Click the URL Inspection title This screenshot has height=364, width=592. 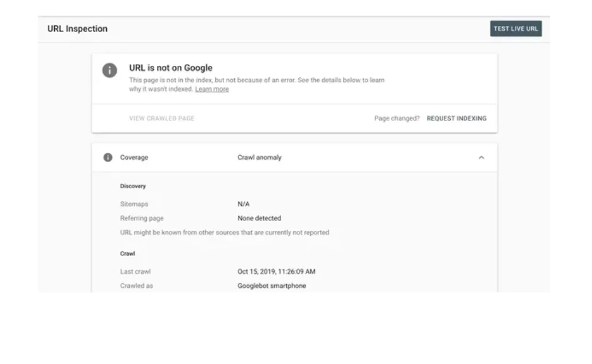(x=77, y=28)
